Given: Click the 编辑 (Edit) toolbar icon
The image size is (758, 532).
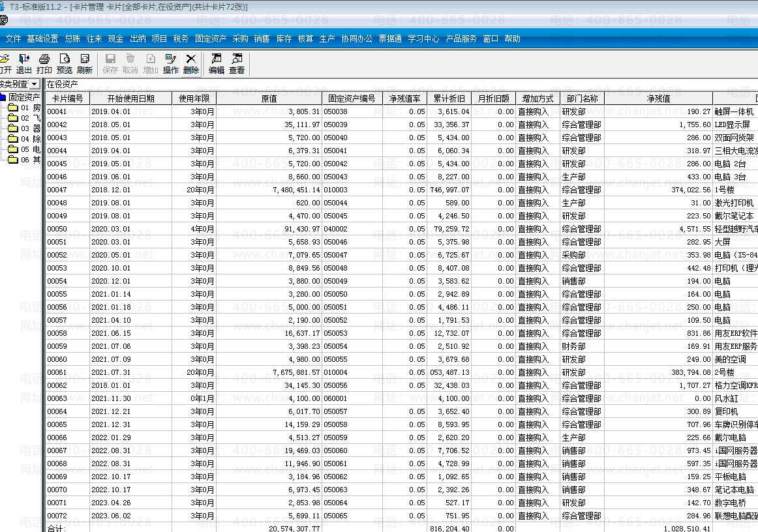Looking at the screenshot, I should pos(217,64).
